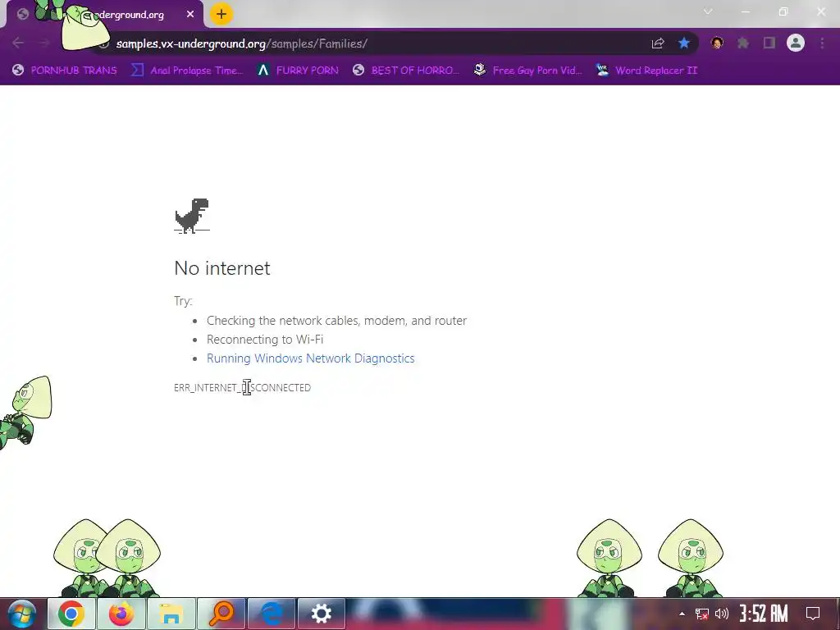Open the magnifier search app in the taskbar
Screen dimensions: 840x630
pos(221,614)
